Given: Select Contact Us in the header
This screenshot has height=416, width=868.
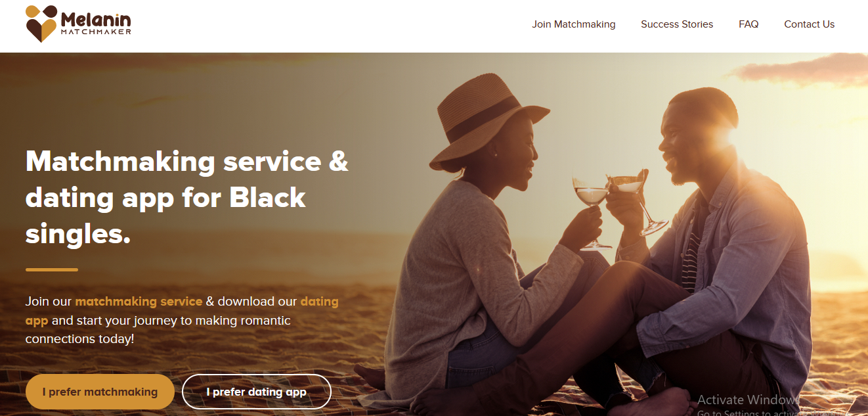Looking at the screenshot, I should [x=809, y=24].
